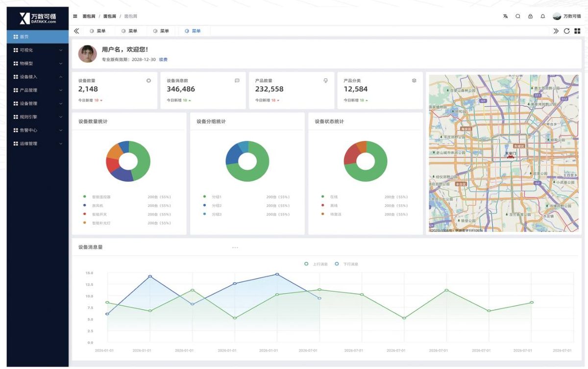
Task: Click the double-left arrow beside the tabs
Action: (x=76, y=31)
